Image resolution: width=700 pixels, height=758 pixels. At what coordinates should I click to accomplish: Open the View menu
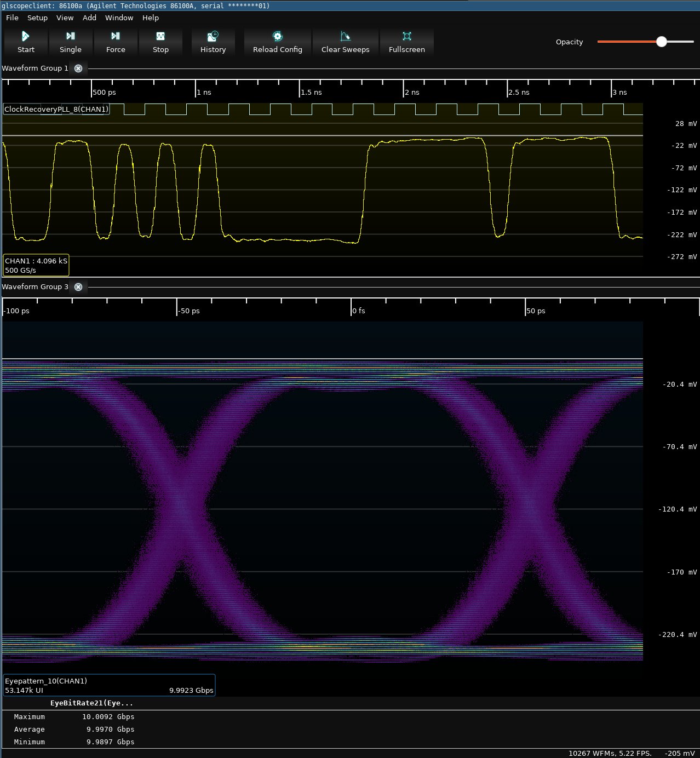(x=65, y=18)
